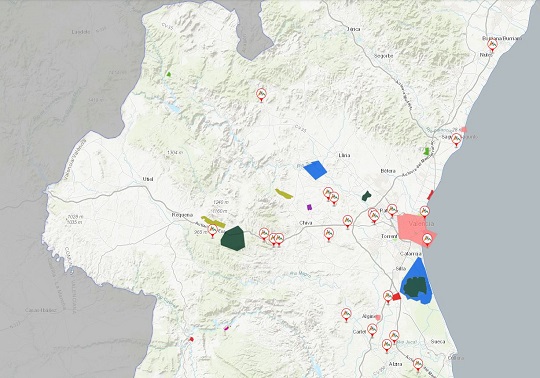Open the marker just east of the large dark green polygon
This screenshot has width=540, height=378.
[264, 234]
